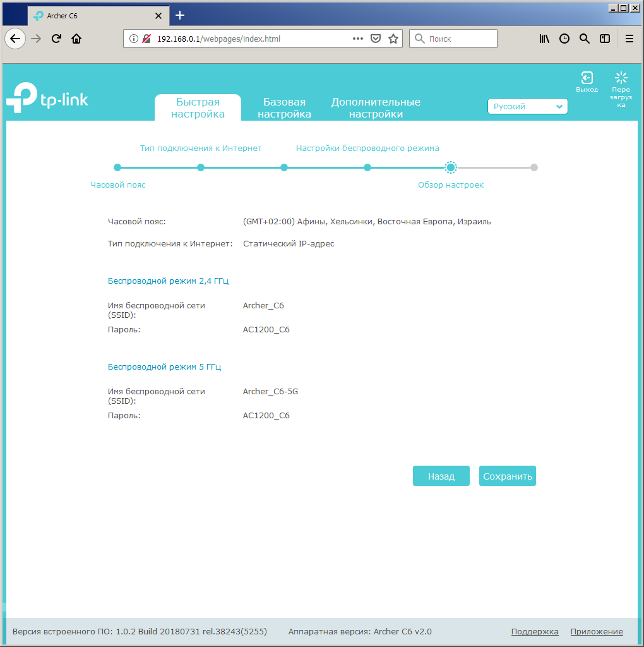Screen dimensions: 644x647
Task: Open the Поддержка link in footer
Action: pyautogui.click(x=534, y=631)
